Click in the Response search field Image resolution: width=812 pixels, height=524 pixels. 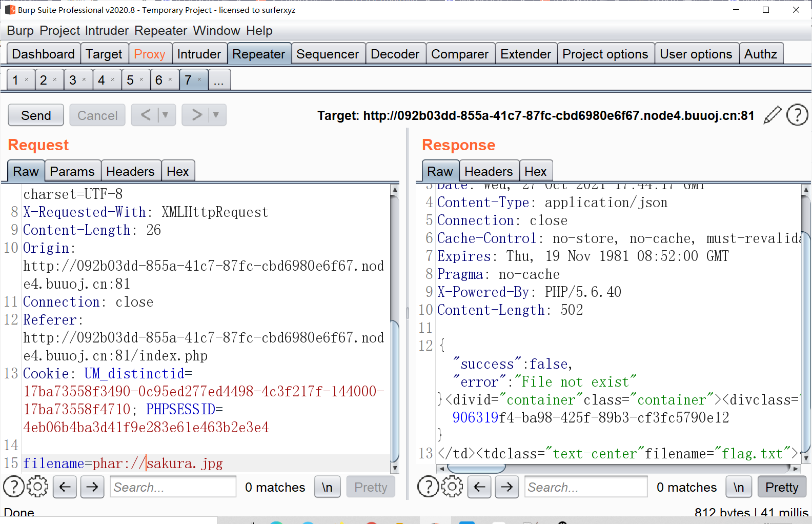click(x=586, y=487)
